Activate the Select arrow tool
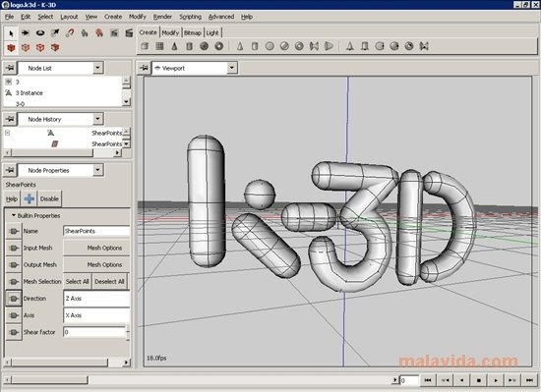The width and height of the screenshot is (541, 392). 11,33
